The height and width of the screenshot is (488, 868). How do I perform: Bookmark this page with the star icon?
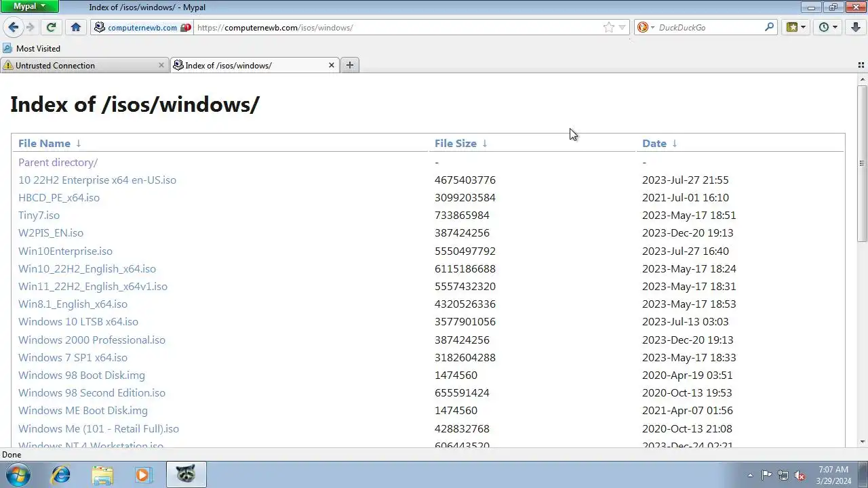[x=608, y=28]
